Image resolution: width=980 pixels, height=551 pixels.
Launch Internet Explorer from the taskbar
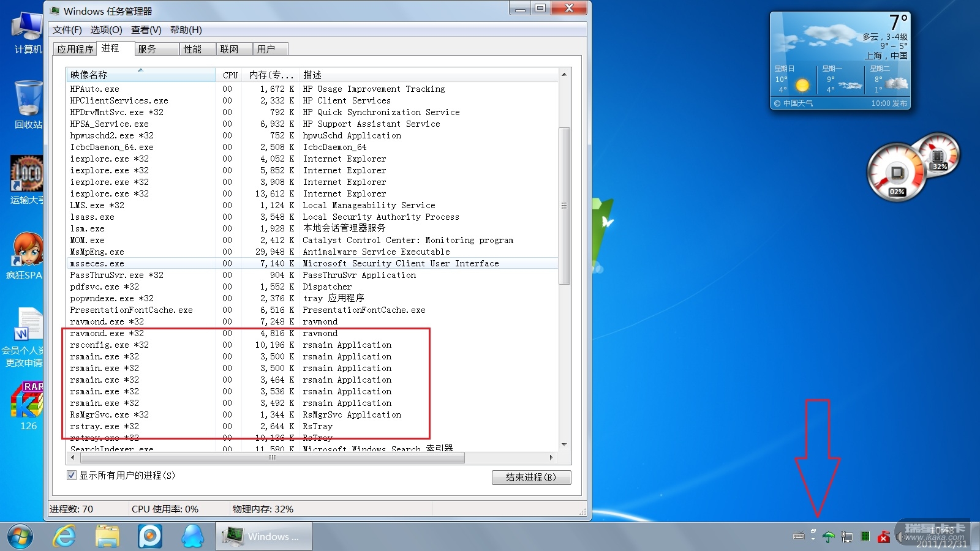click(64, 536)
